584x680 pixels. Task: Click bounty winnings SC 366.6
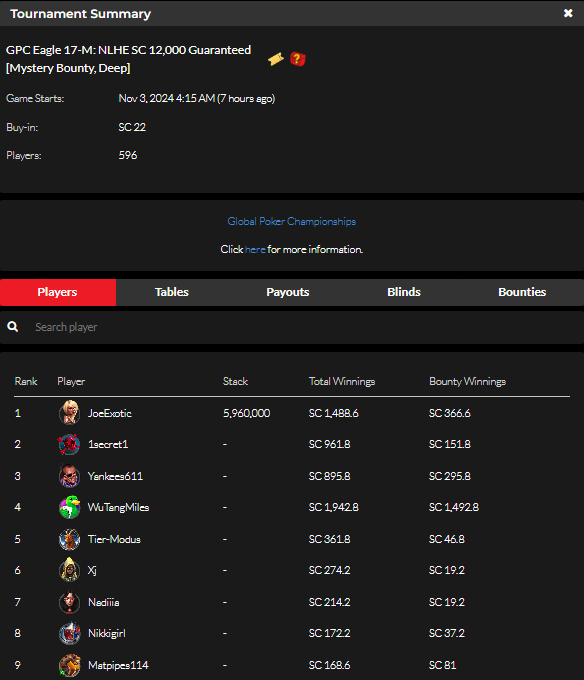click(x=450, y=413)
